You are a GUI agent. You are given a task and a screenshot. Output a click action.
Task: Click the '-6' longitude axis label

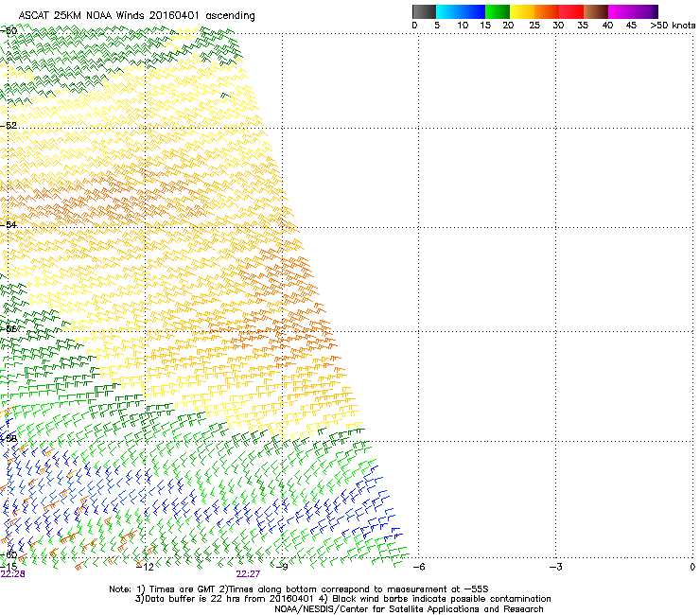418,567
